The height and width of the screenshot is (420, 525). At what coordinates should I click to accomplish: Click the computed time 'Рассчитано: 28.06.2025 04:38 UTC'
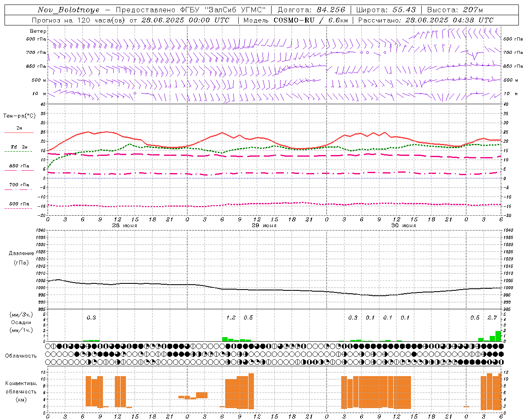[426, 20]
